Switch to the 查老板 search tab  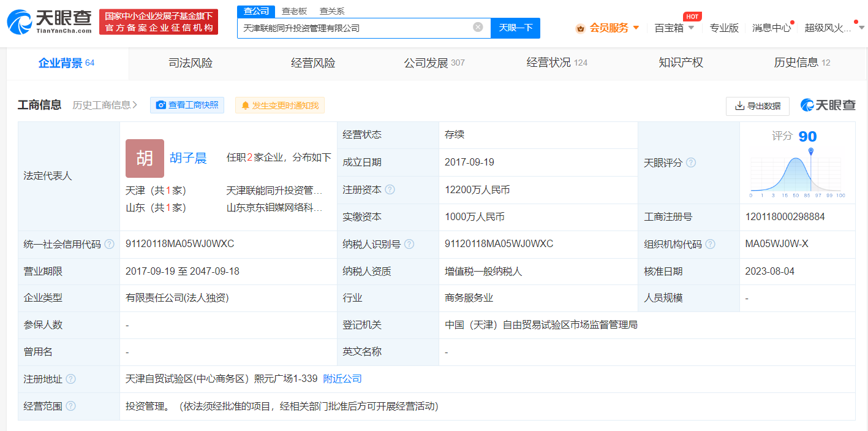pos(294,10)
